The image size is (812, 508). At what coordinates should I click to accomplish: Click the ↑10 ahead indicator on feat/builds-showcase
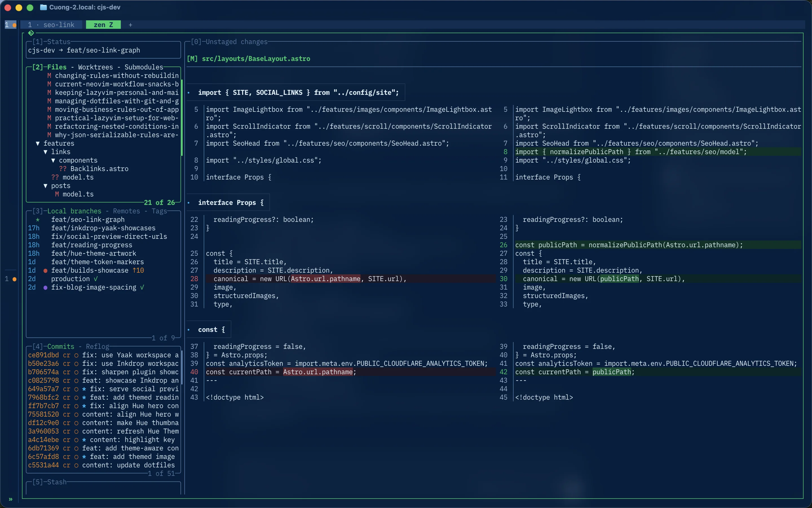point(138,270)
